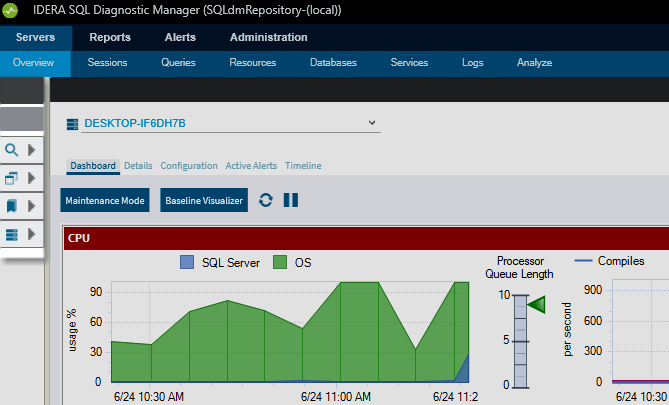The image size is (669, 405).
Task: Click the bookmark sidebar icon
Action: 12,206
